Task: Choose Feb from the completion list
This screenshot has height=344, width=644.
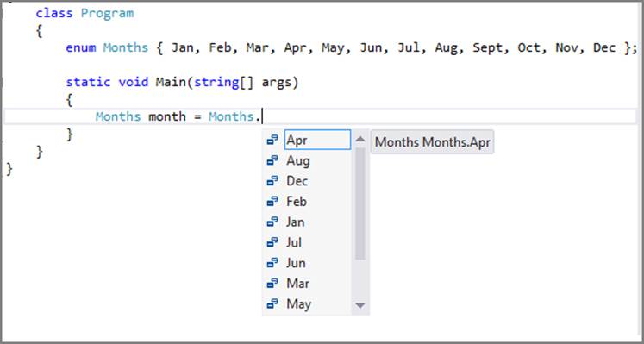Action: 297,202
